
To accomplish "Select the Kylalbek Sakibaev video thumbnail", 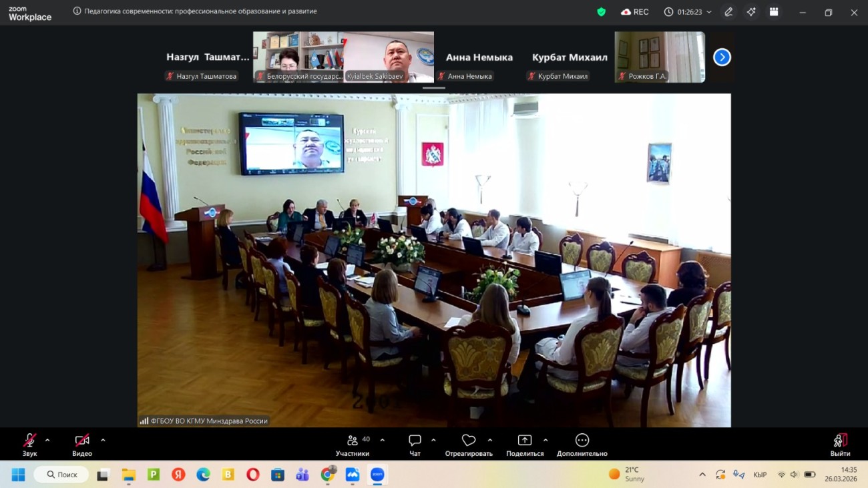I will (x=389, y=57).
